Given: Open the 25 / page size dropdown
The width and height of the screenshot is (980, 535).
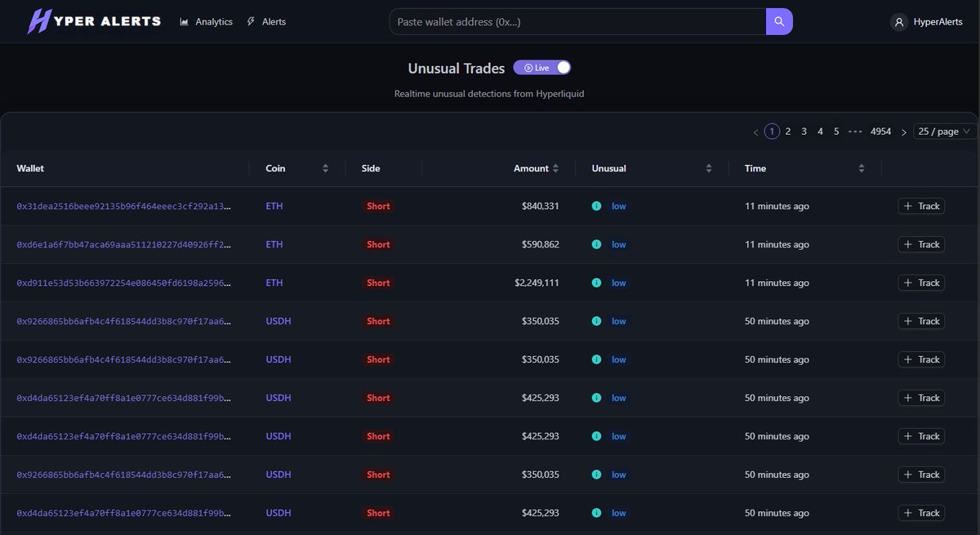Looking at the screenshot, I should 945,132.
